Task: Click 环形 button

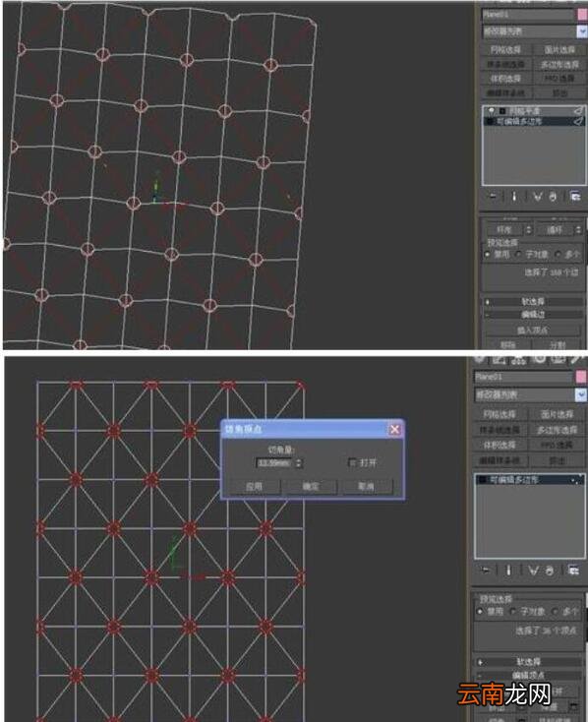Action: point(503,229)
